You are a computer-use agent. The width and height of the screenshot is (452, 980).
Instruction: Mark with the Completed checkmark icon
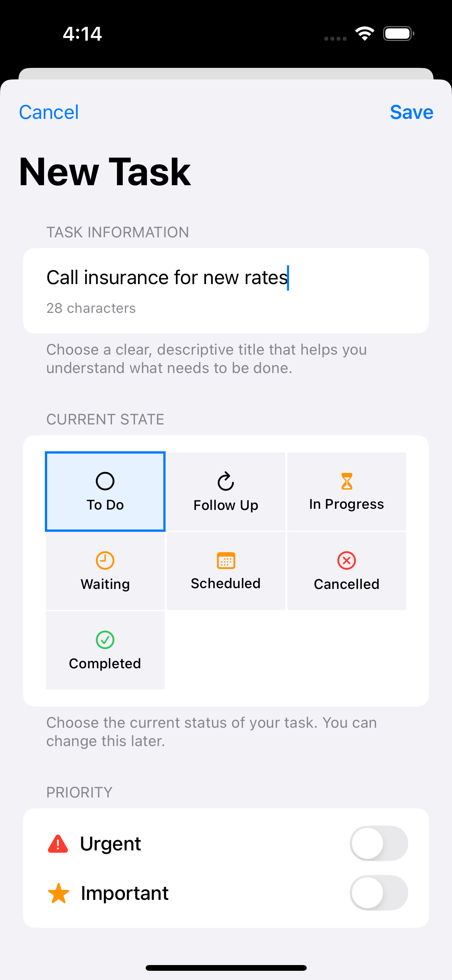click(x=105, y=640)
